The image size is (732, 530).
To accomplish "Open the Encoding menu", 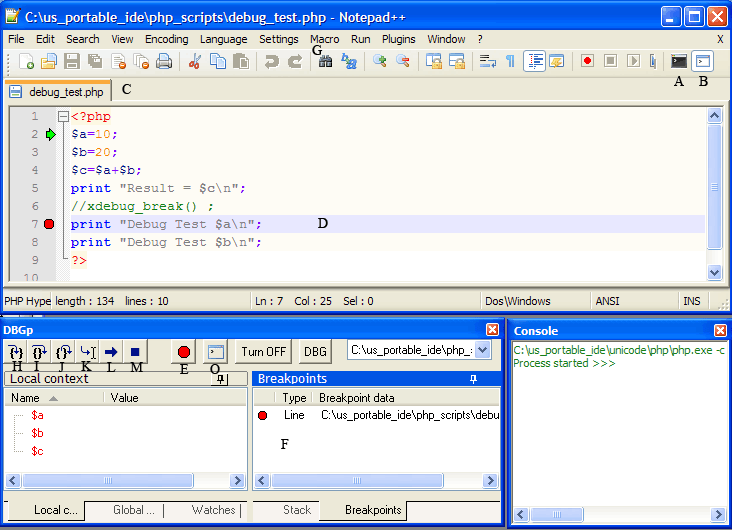I will (167, 39).
